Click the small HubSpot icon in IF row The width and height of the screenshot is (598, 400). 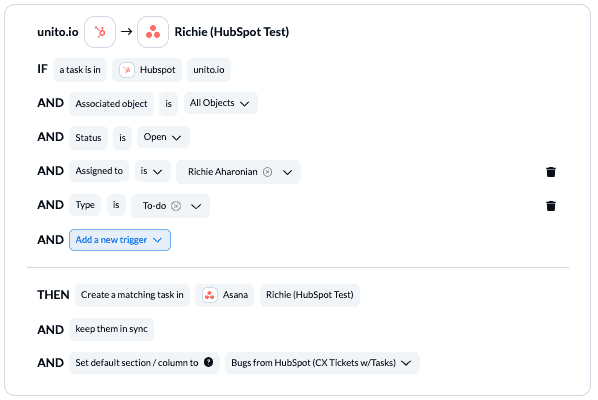[127, 70]
